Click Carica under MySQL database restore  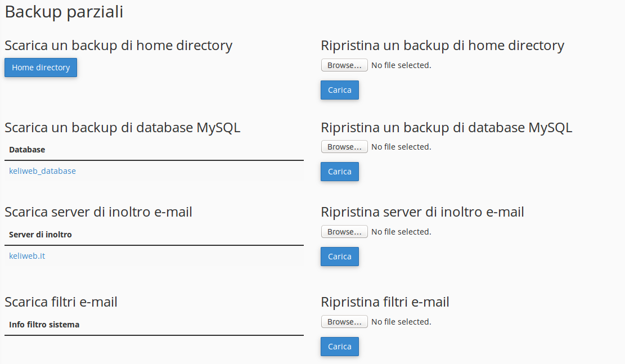pos(340,172)
